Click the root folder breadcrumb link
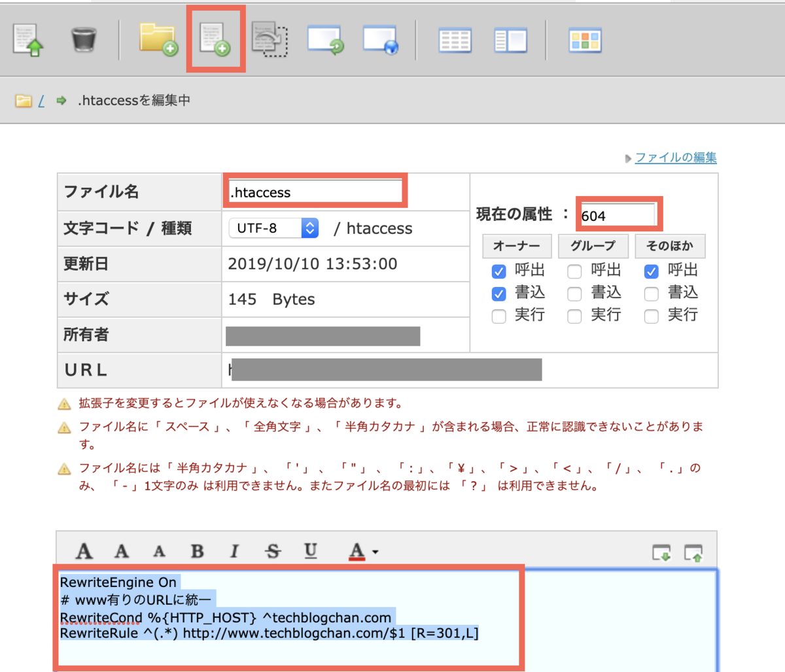Viewport: 785px width, 672px height. tap(41, 100)
